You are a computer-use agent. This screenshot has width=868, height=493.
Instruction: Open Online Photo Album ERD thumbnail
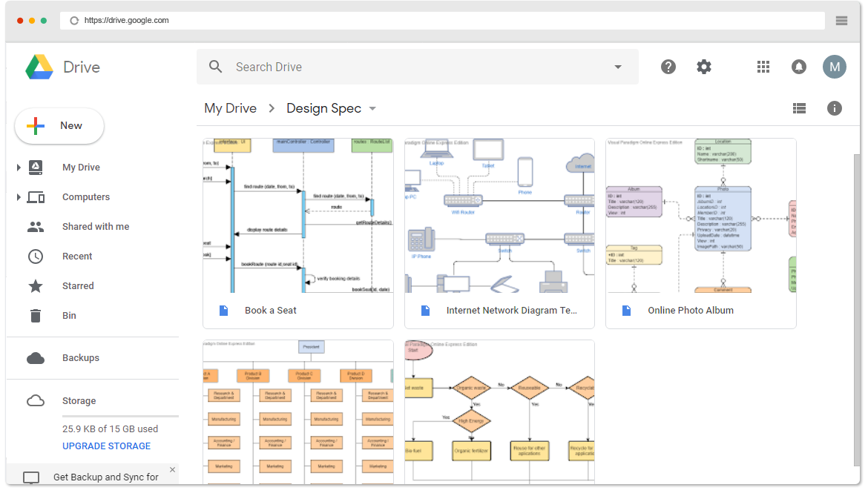(x=701, y=216)
